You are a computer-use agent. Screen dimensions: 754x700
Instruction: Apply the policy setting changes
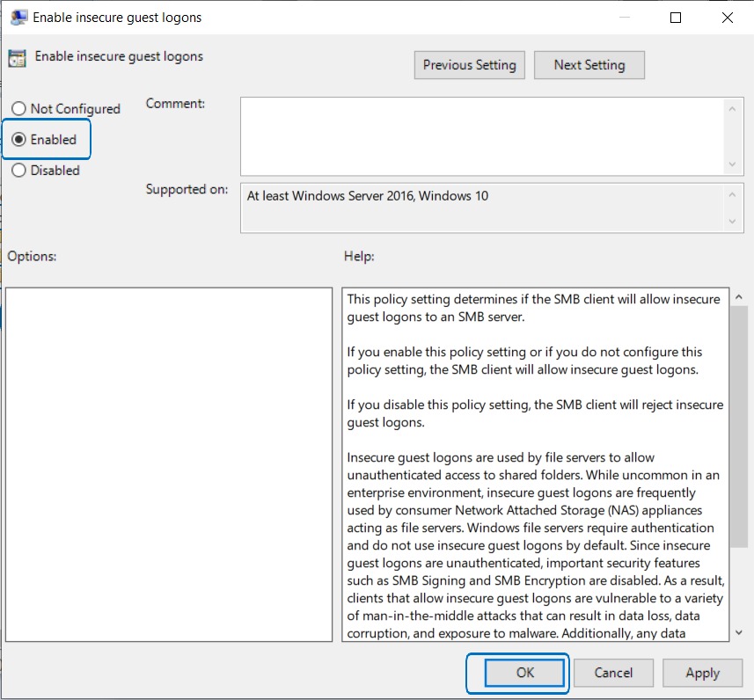click(x=702, y=673)
